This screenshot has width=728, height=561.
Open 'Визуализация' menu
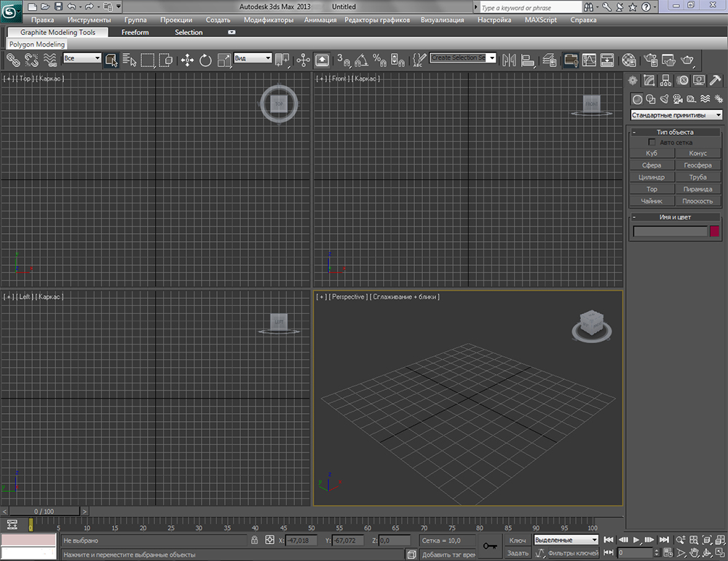(443, 20)
